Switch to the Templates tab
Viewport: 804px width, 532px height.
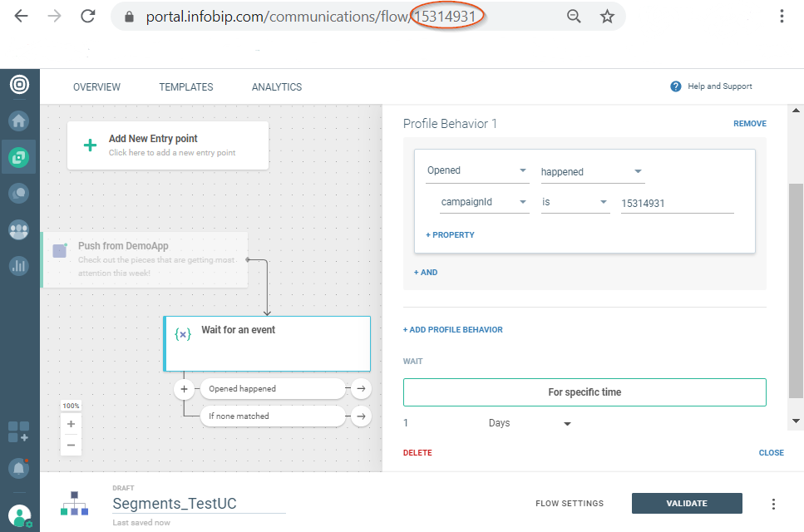click(x=186, y=87)
